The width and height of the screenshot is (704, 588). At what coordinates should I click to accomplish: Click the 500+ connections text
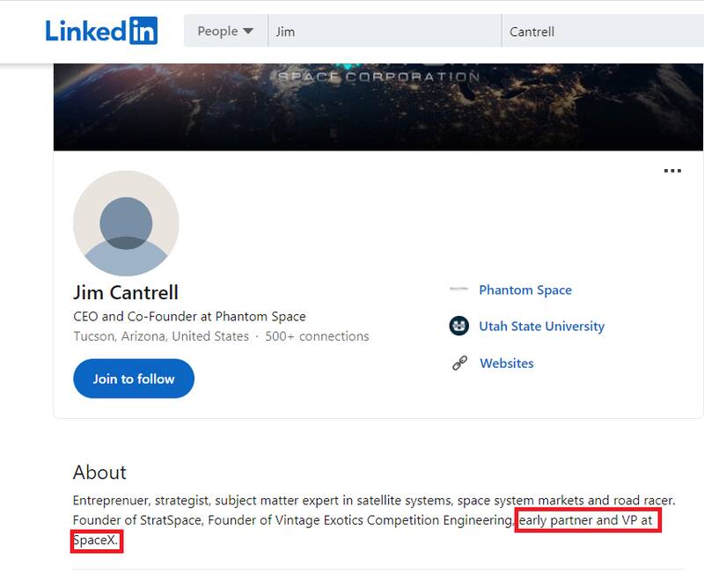click(318, 336)
